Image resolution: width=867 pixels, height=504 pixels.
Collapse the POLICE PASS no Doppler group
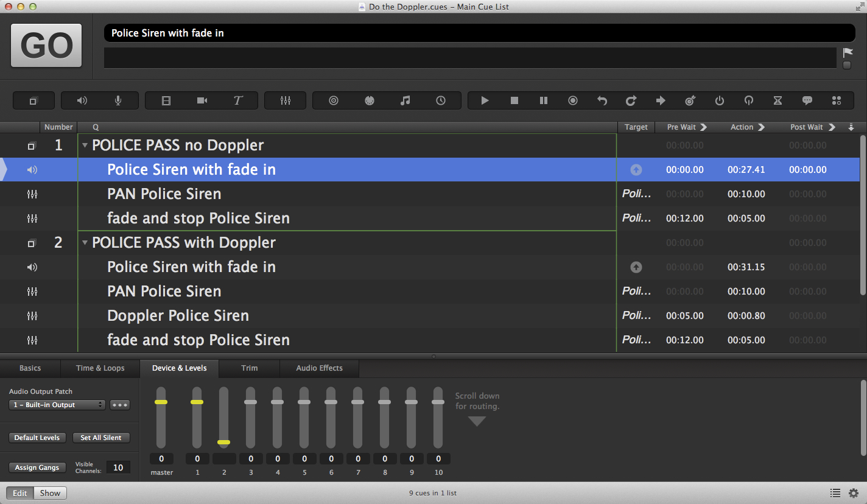(x=85, y=145)
